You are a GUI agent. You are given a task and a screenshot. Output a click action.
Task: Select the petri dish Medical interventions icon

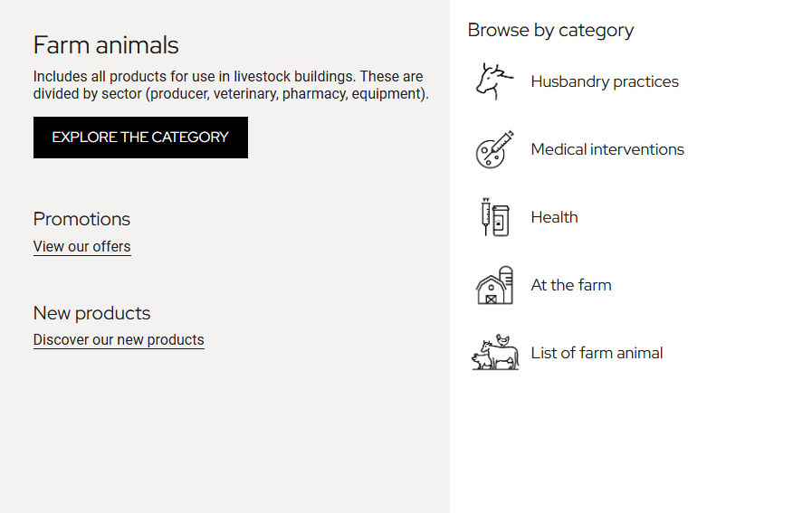point(494,149)
